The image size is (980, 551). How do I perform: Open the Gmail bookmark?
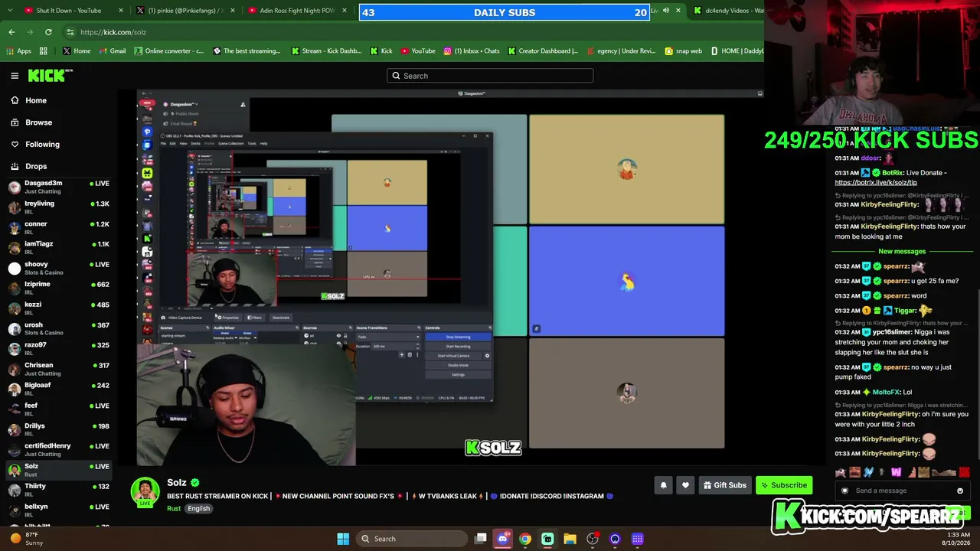point(112,51)
